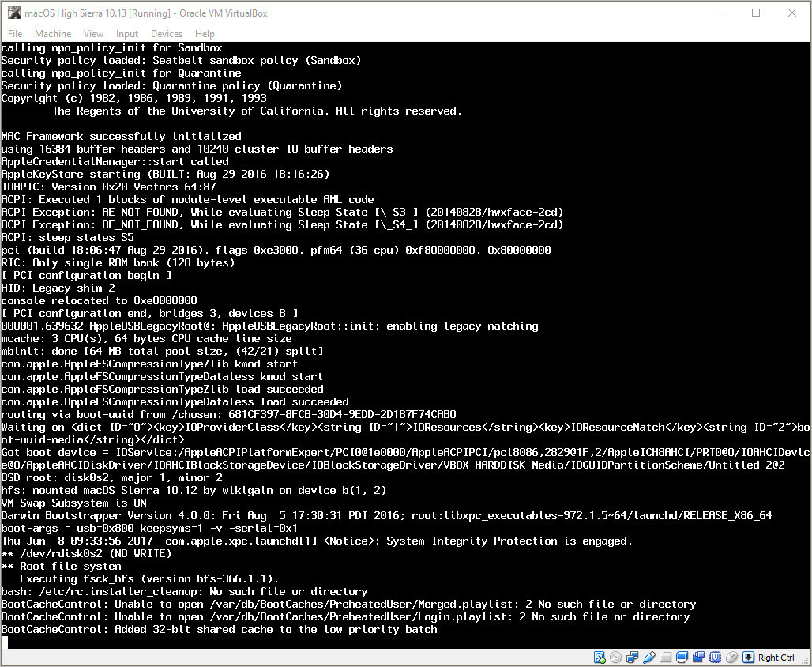Screen dimensions: 812x667
Task: Click the 'RTC: Only single RAM bank' line
Action: point(118,262)
